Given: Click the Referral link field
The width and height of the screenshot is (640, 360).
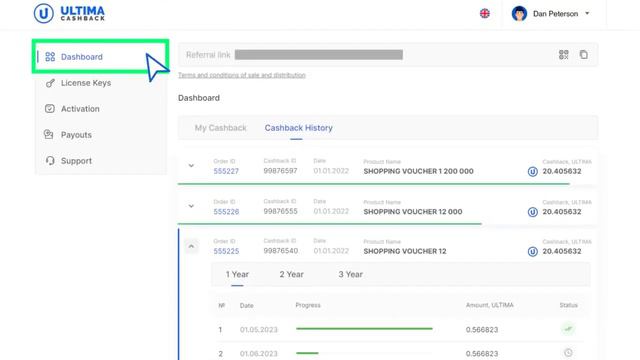Looking at the screenshot, I should coord(388,55).
